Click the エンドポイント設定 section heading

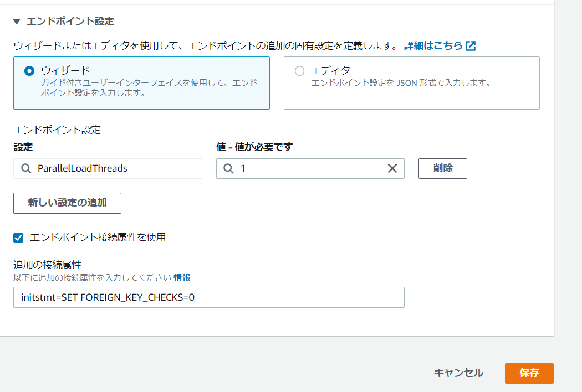70,22
